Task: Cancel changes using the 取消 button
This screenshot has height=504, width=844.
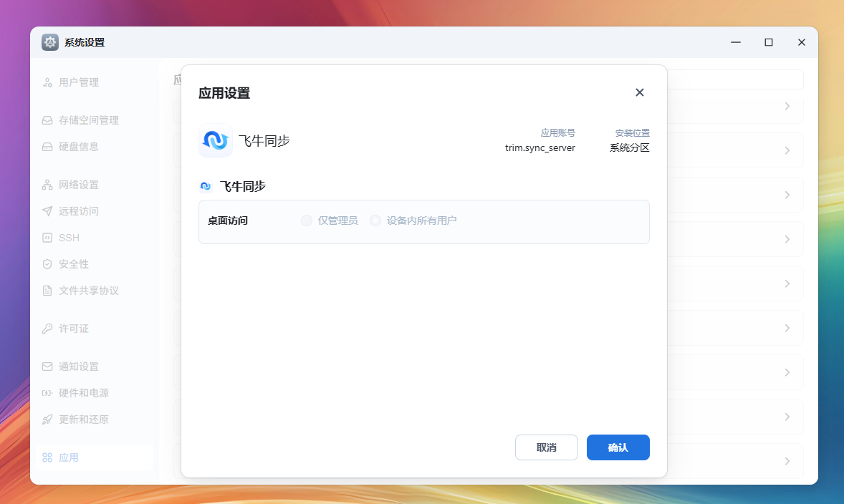Action: pyautogui.click(x=546, y=447)
